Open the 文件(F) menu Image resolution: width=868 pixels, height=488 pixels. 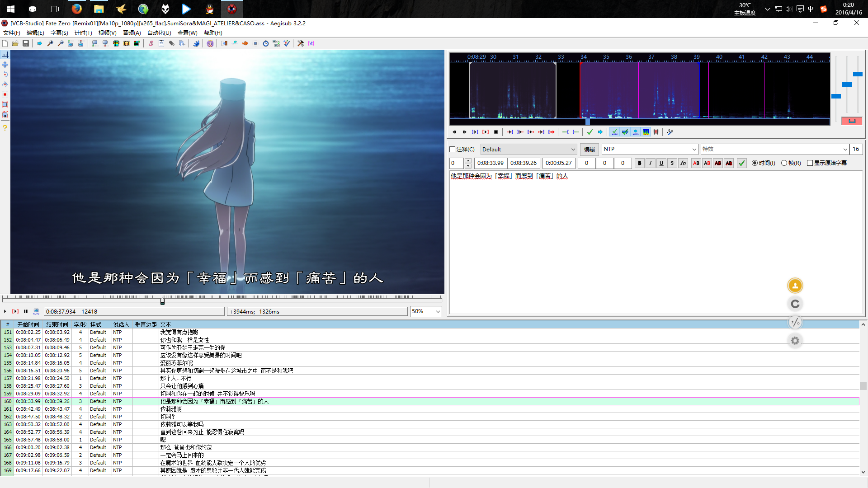pos(12,33)
